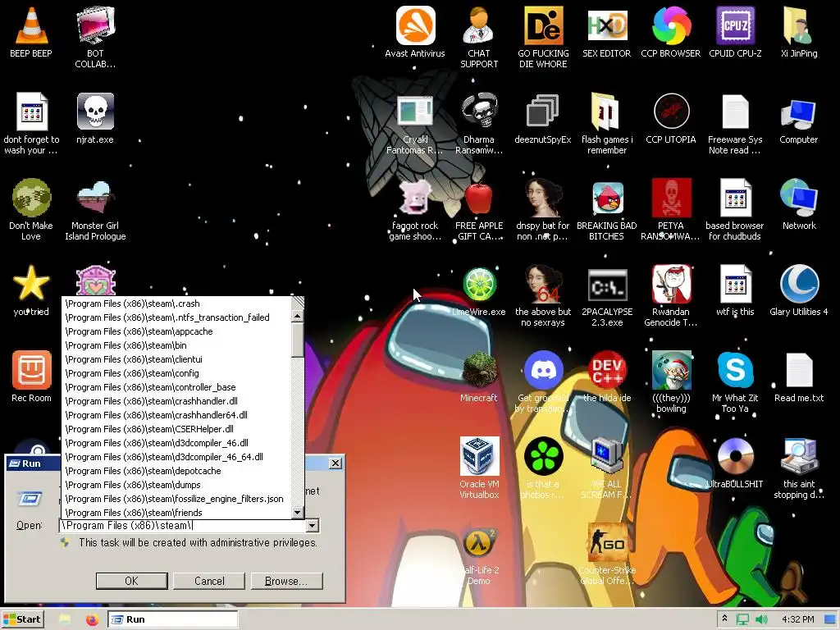Select suggestion 'steam\.crash'
The image size is (840, 630).
pos(177,304)
